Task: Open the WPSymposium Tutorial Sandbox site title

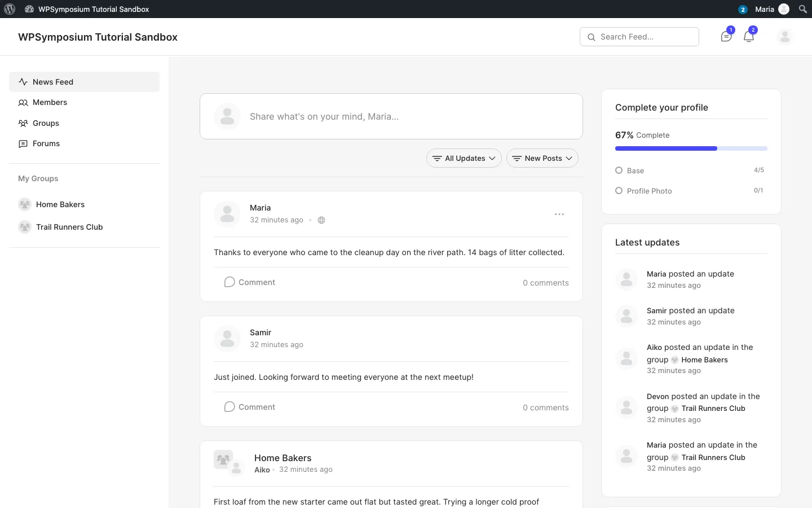Action: click(x=98, y=37)
